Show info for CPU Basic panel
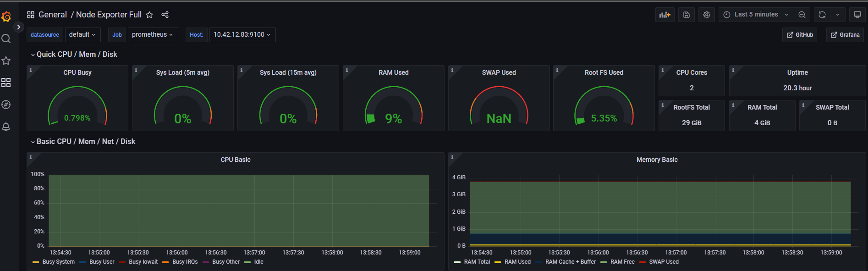Image resolution: width=868 pixels, height=271 pixels. 31,157
